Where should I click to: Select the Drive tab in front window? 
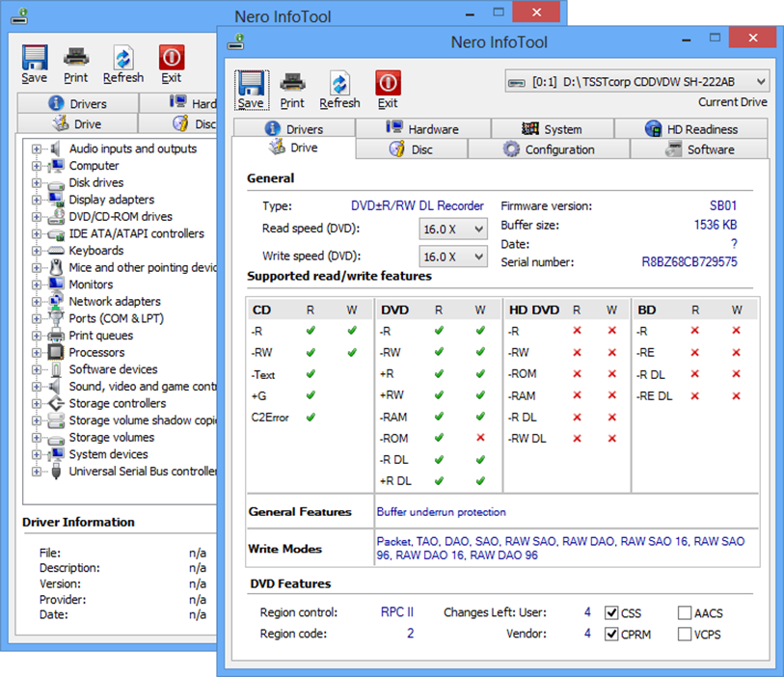[x=294, y=148]
